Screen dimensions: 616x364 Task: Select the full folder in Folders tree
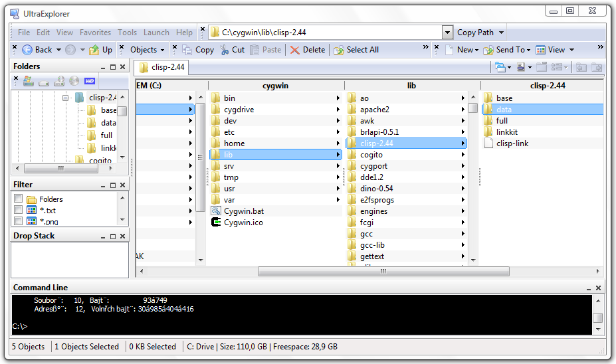(106, 136)
